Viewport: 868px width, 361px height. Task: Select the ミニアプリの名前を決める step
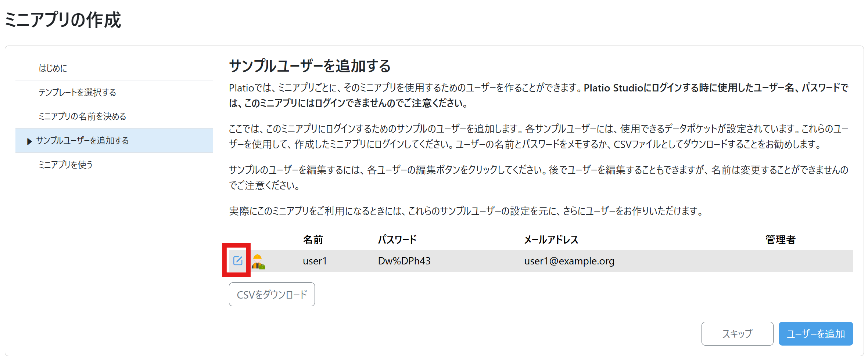click(82, 116)
